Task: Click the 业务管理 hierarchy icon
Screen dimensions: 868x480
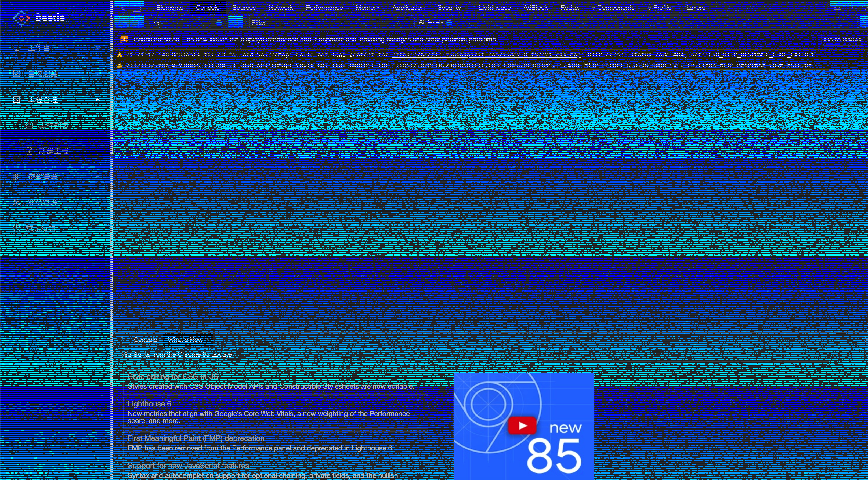Action: click(16, 202)
